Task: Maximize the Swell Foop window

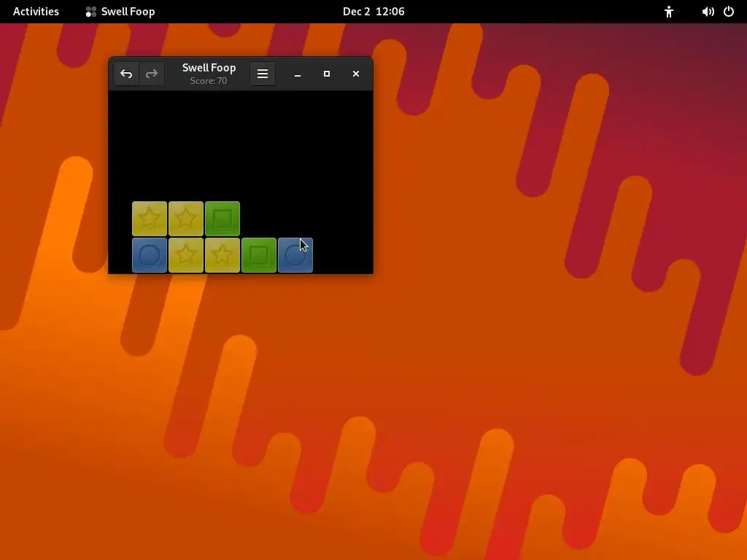Action: (x=327, y=74)
